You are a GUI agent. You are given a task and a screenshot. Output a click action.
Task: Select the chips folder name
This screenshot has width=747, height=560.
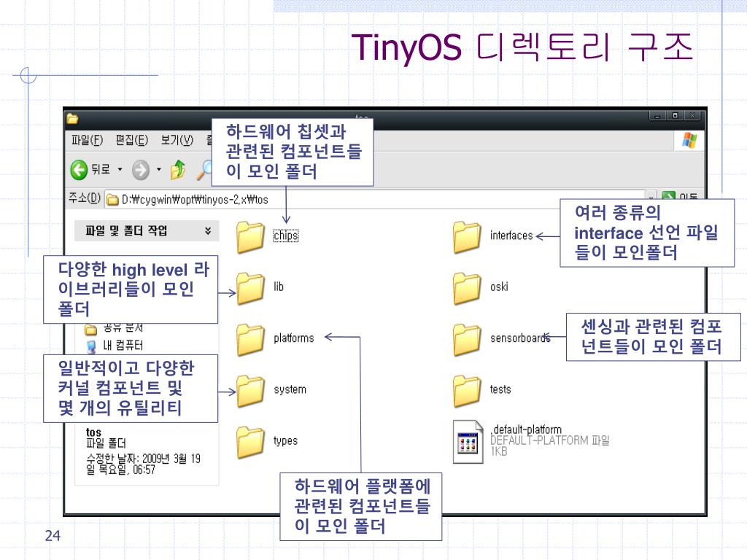click(286, 236)
